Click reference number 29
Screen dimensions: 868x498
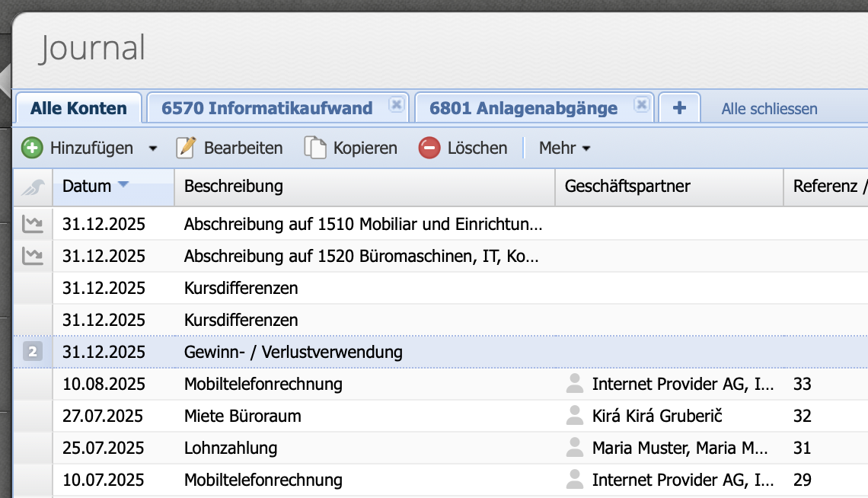[802, 480]
